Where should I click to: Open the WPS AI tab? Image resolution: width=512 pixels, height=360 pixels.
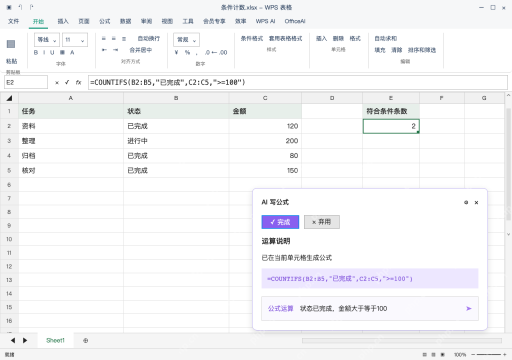265,21
